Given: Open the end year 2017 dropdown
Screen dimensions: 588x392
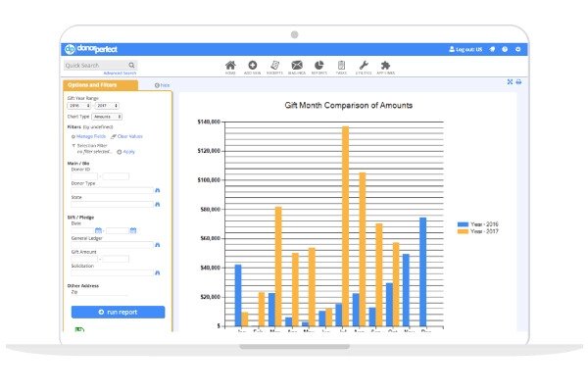Looking at the screenshot, I should click(x=107, y=106).
